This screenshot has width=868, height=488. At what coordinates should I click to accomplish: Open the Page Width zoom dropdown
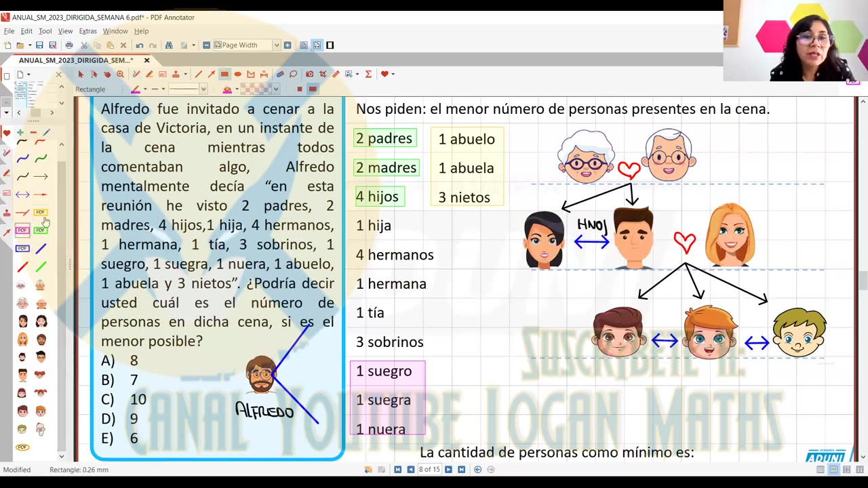pyautogui.click(x=276, y=45)
